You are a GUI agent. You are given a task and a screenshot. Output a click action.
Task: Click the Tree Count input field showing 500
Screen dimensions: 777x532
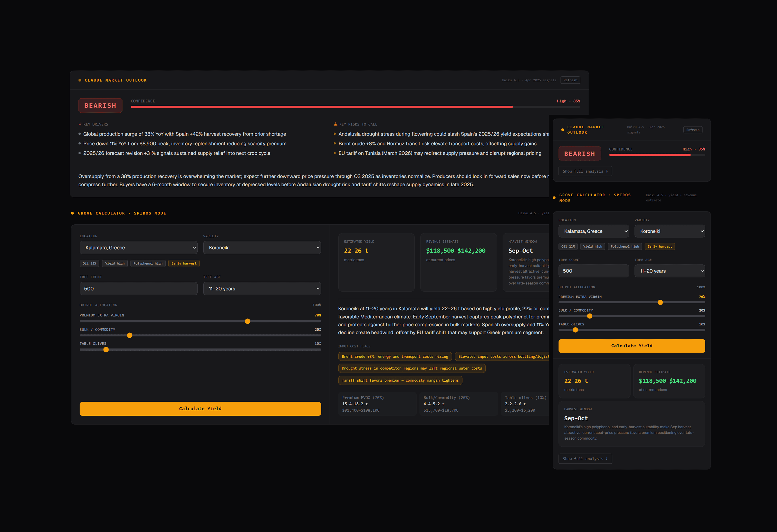[138, 288]
